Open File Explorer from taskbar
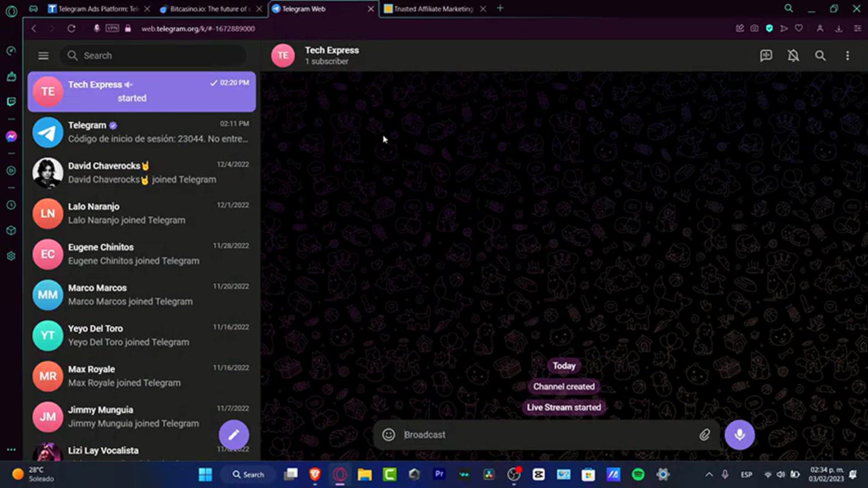 coord(365,474)
